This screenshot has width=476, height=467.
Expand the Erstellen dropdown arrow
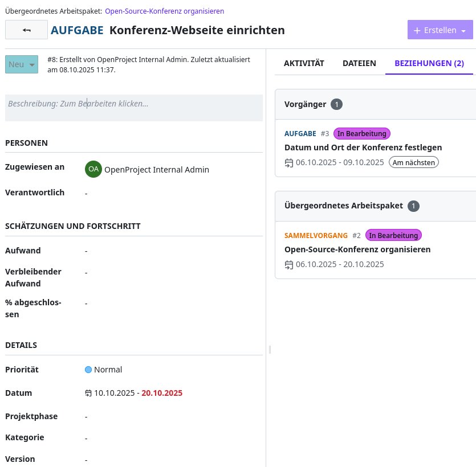463,31
